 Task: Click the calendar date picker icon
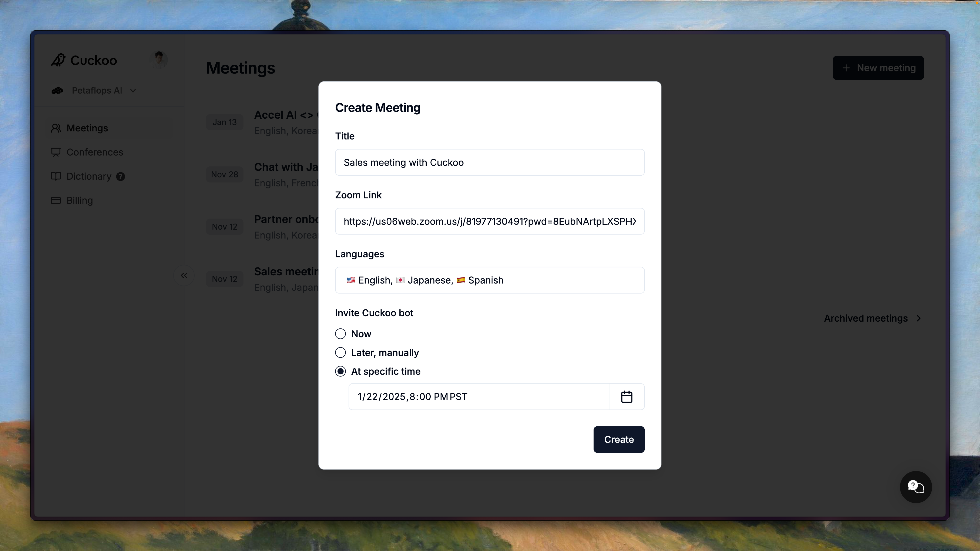(627, 397)
